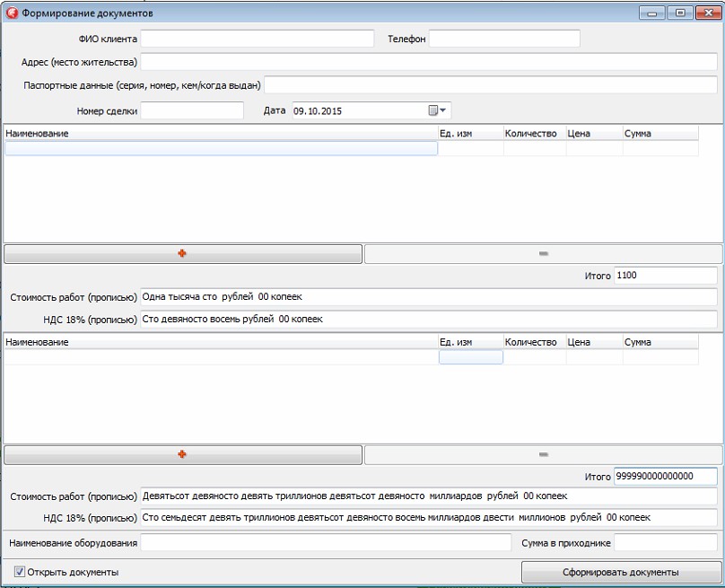Click the Сумма в приходнике field
This screenshot has height=588, width=725.
pyautogui.click(x=666, y=542)
